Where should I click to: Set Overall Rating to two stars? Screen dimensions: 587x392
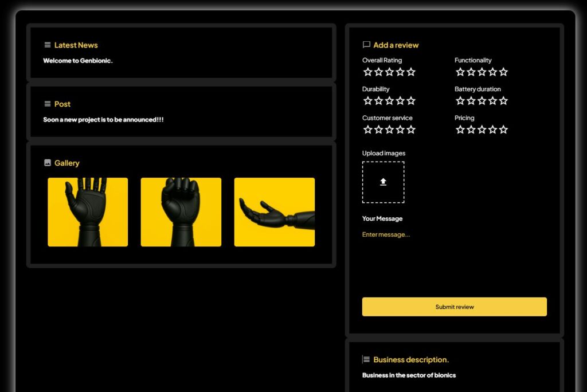pos(378,72)
